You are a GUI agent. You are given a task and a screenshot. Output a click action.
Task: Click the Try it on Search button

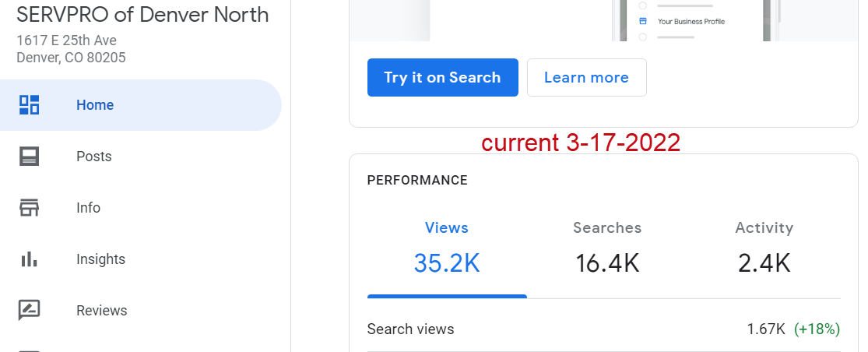[443, 77]
